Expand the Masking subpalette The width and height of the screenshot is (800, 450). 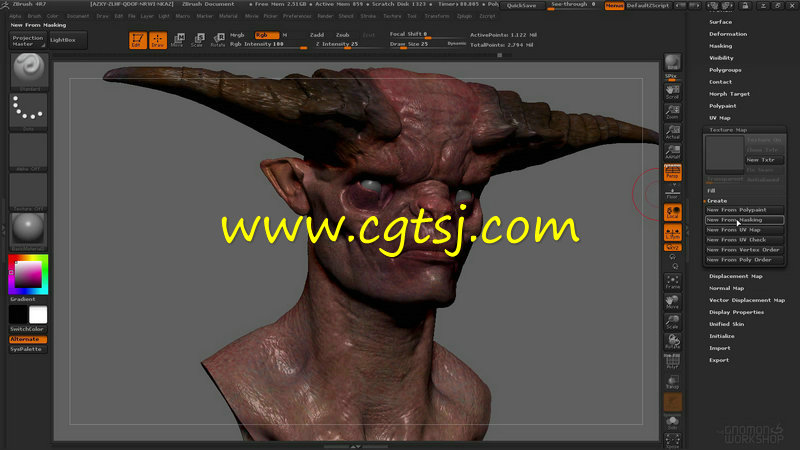coord(720,46)
